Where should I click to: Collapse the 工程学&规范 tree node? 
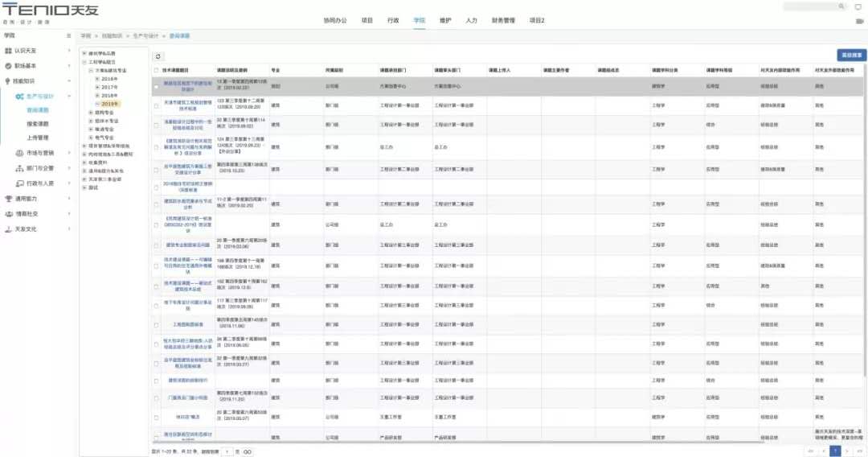point(84,62)
